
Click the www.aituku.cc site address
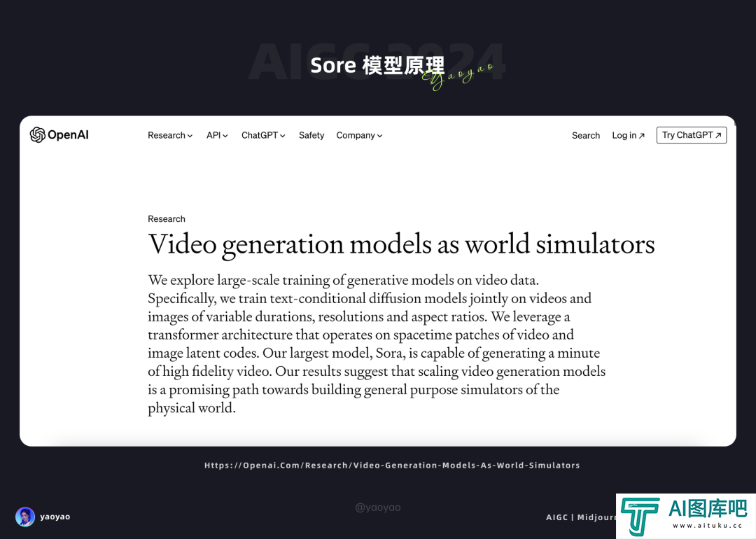[x=708, y=526]
